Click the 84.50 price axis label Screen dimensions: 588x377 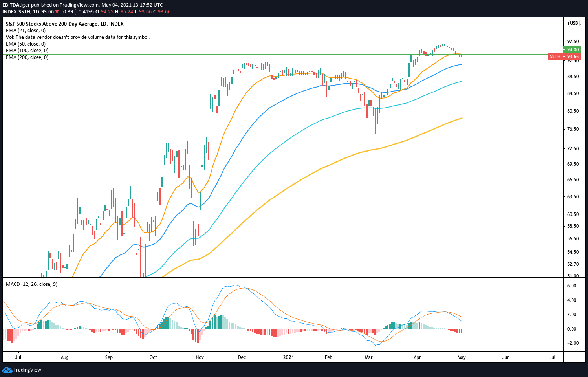(x=573, y=93)
